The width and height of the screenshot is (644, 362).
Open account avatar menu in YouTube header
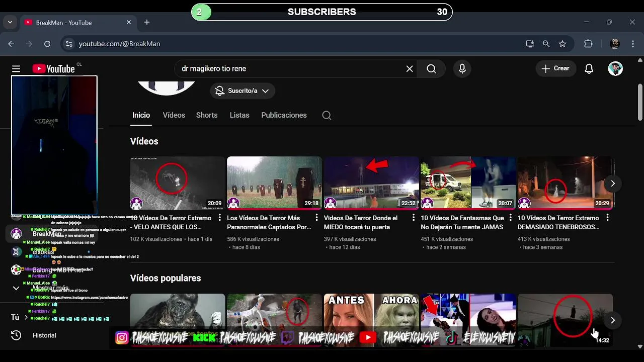pos(615,69)
